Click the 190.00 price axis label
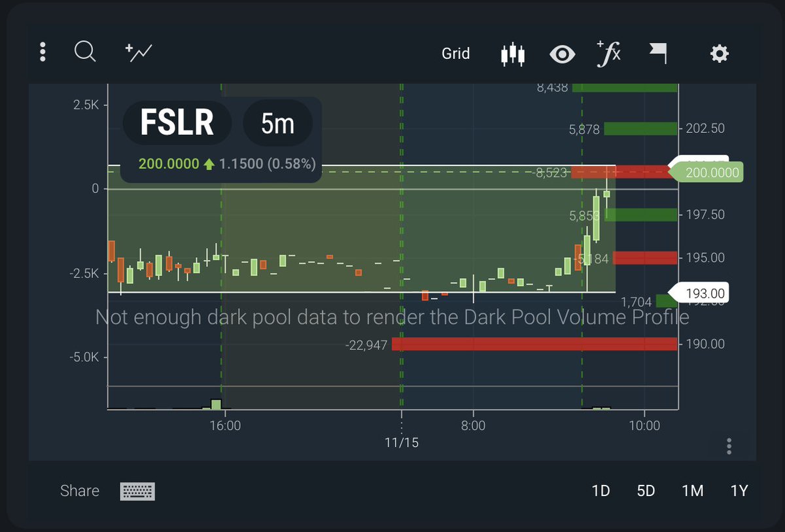 [705, 344]
